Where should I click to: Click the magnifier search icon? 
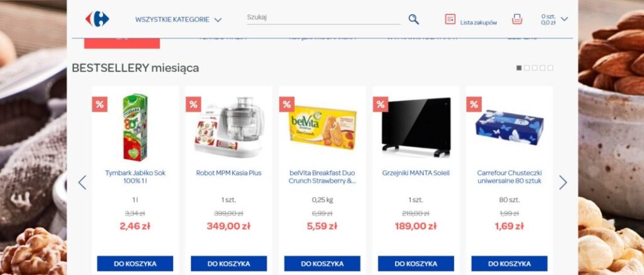click(x=414, y=19)
